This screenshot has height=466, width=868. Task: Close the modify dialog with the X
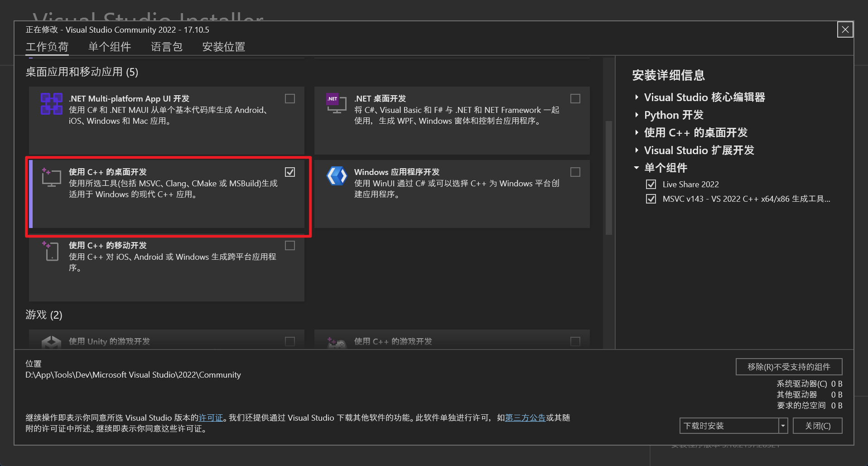tap(845, 30)
